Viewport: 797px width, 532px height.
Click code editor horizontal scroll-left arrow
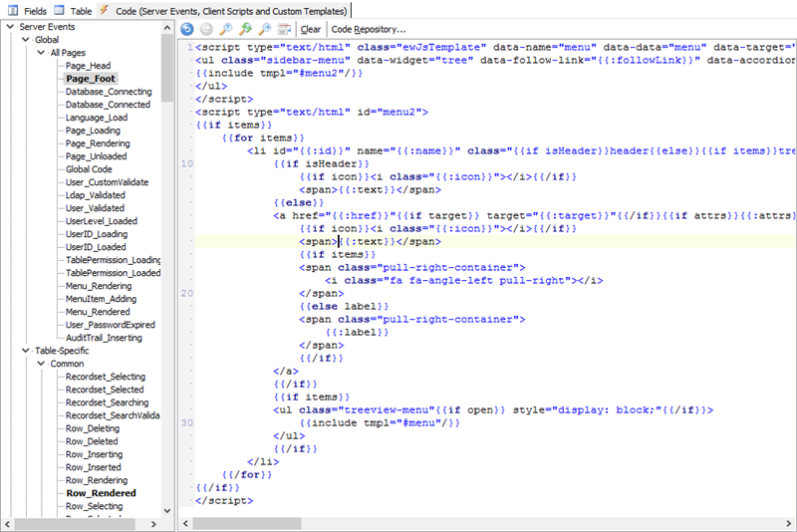click(185, 523)
